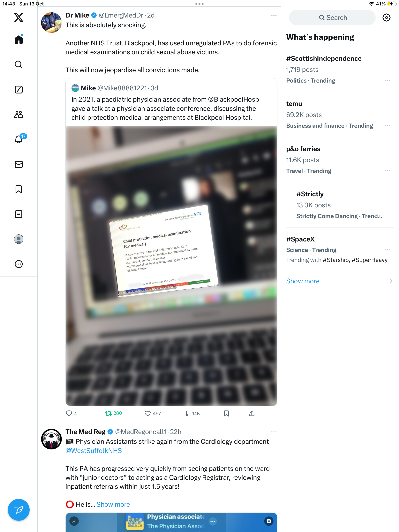
Task: Open options for #ScottishIndependence trend
Action: (388, 80)
